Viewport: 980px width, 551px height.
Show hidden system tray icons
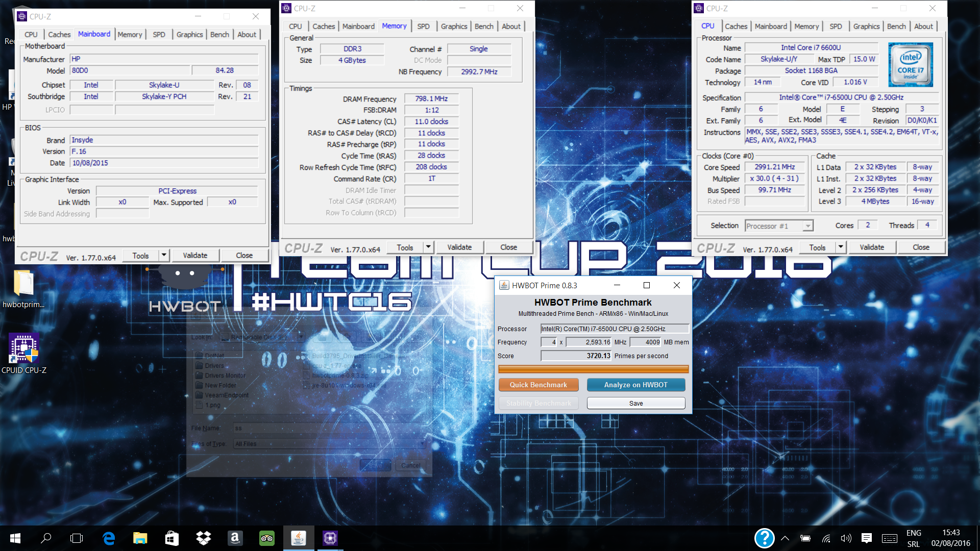tap(785, 538)
